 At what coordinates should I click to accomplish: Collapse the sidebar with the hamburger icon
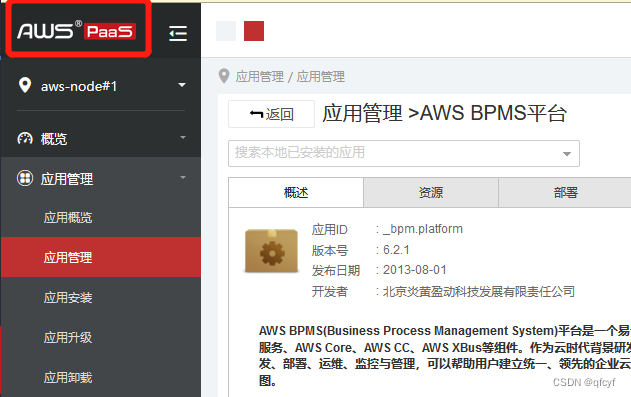coord(178,33)
